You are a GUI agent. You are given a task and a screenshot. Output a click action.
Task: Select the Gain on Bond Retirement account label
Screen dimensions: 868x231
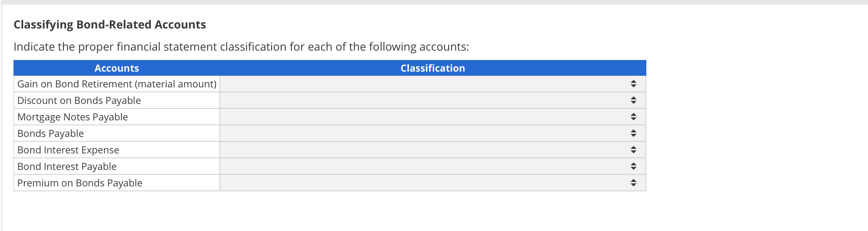pyautogui.click(x=117, y=84)
